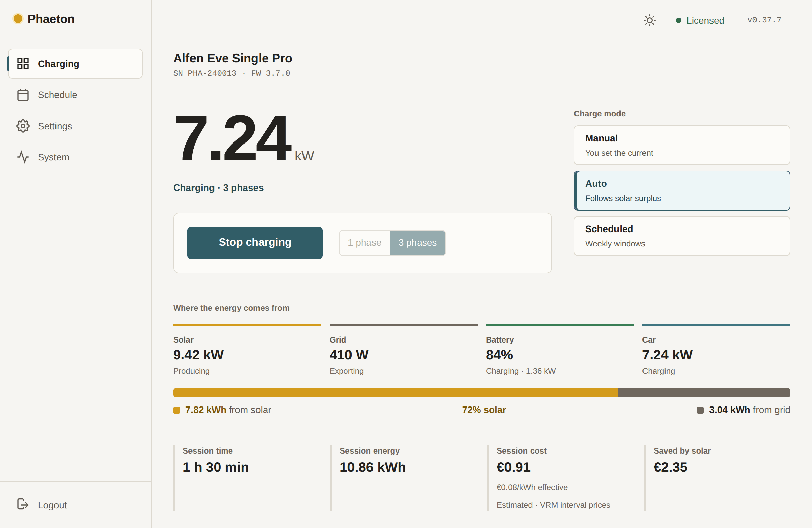Click the 7.24 kW power reading
The width and height of the screenshot is (812, 528).
pos(243,138)
